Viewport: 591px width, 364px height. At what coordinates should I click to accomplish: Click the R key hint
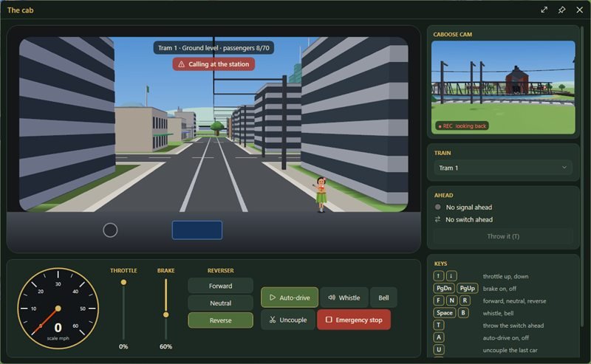[465, 301]
